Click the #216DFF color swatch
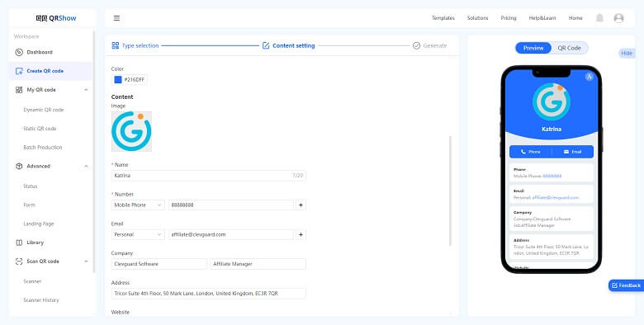Viewport: 644px width, 325px height. pos(118,80)
